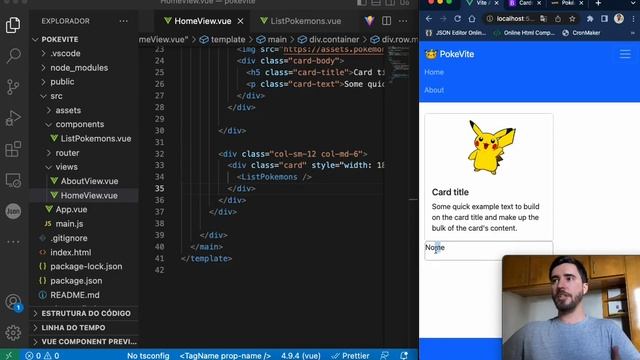Open the Search view in activity bar
Screen dimensions: 640x360
(x=13, y=56)
